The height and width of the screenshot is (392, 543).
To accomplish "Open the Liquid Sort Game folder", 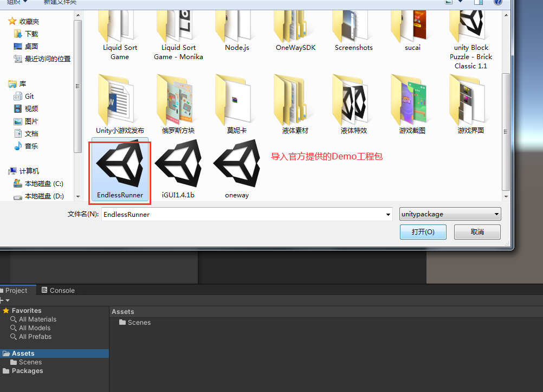I will 120,35.
